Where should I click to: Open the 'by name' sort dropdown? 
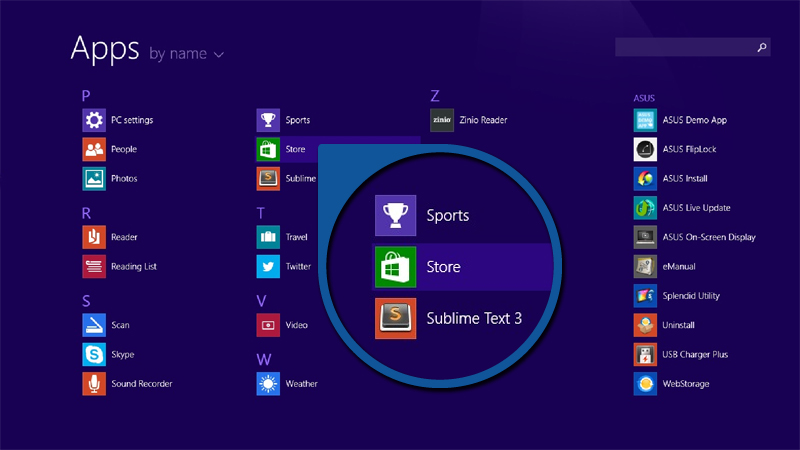pos(186,54)
